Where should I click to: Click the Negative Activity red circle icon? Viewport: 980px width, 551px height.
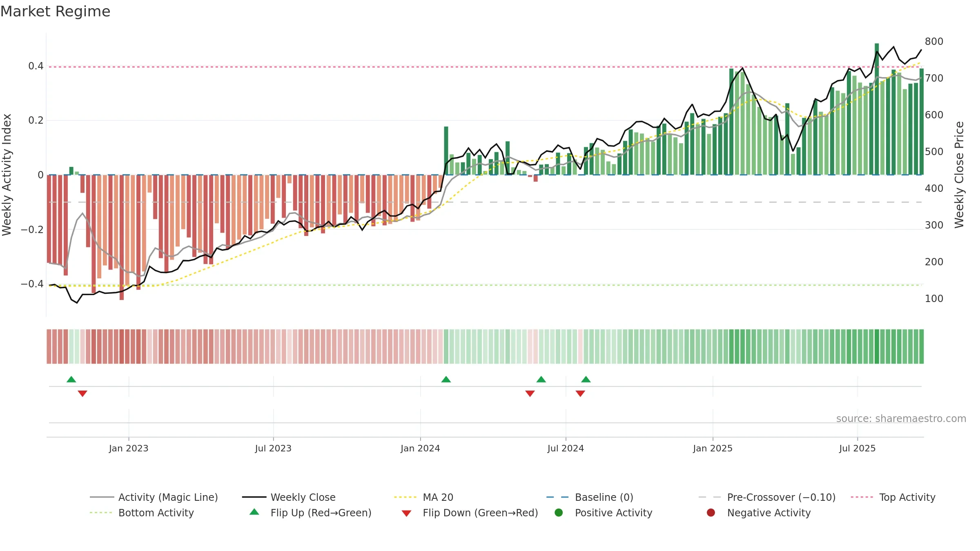coord(711,513)
